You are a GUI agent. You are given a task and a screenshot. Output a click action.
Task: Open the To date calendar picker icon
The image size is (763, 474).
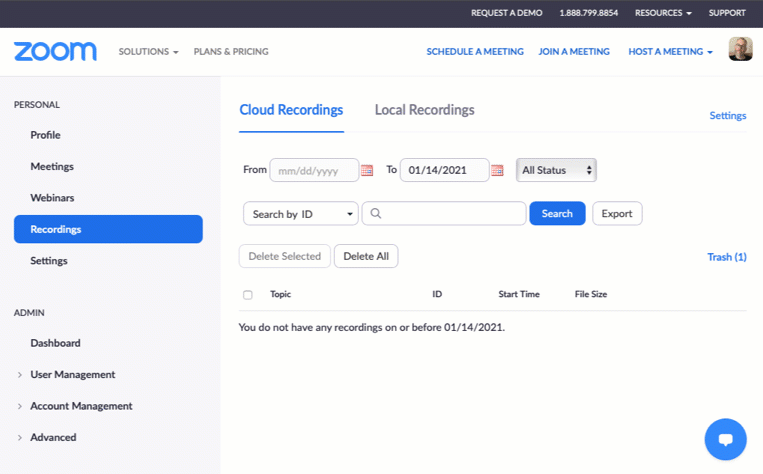pos(497,170)
